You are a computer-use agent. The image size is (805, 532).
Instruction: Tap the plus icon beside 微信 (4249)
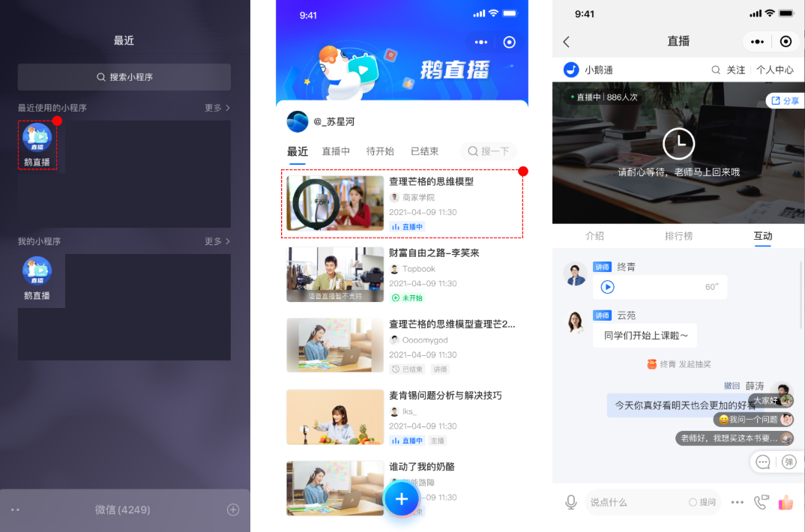(x=233, y=510)
